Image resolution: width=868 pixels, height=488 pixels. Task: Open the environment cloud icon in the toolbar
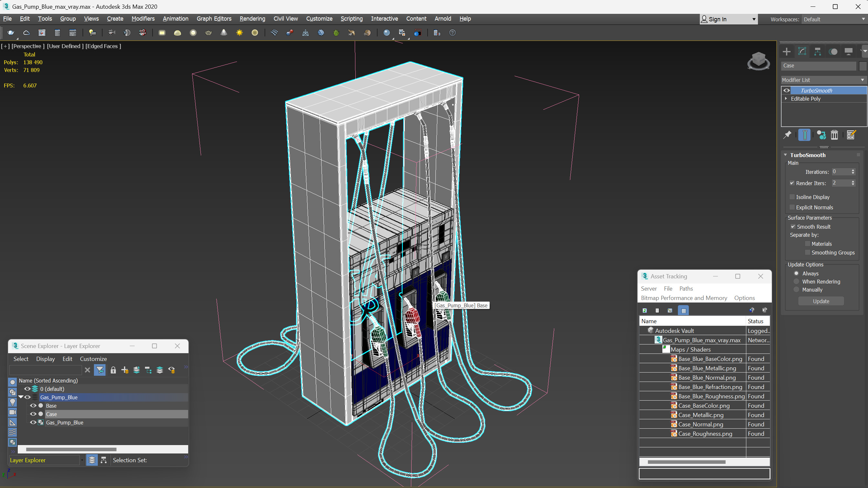pyautogui.click(x=26, y=33)
